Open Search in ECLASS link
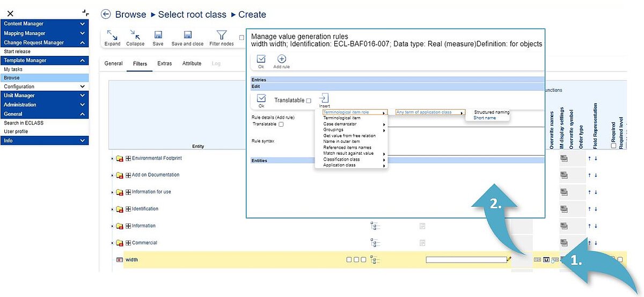The width and height of the screenshot is (644, 297). [24, 123]
